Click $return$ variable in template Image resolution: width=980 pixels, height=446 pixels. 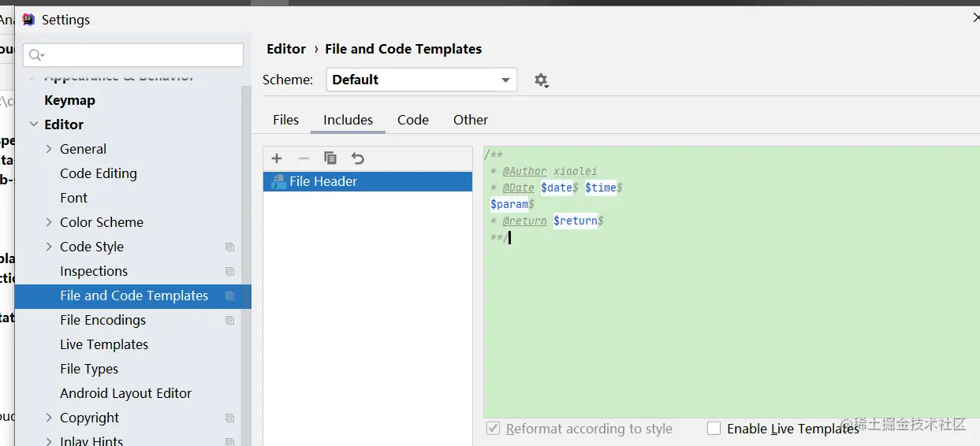[x=579, y=221]
